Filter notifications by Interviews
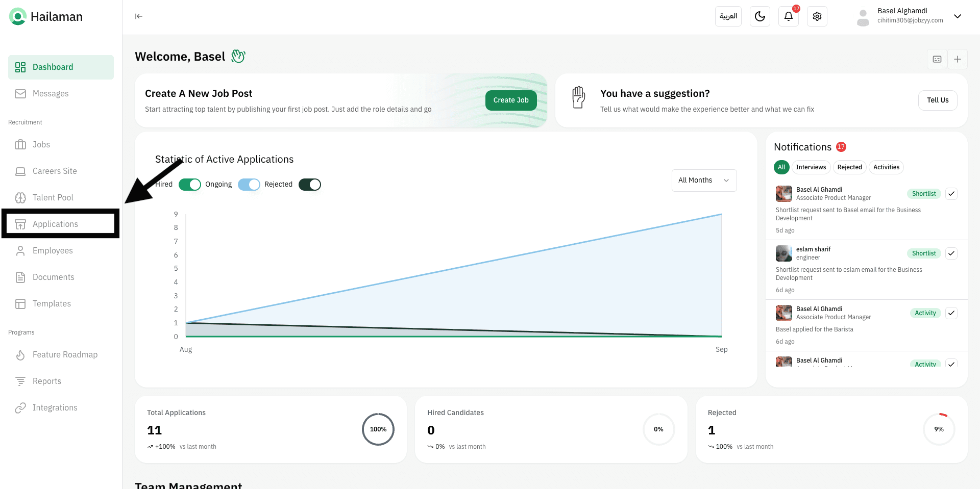The height and width of the screenshot is (489, 980). [811, 167]
